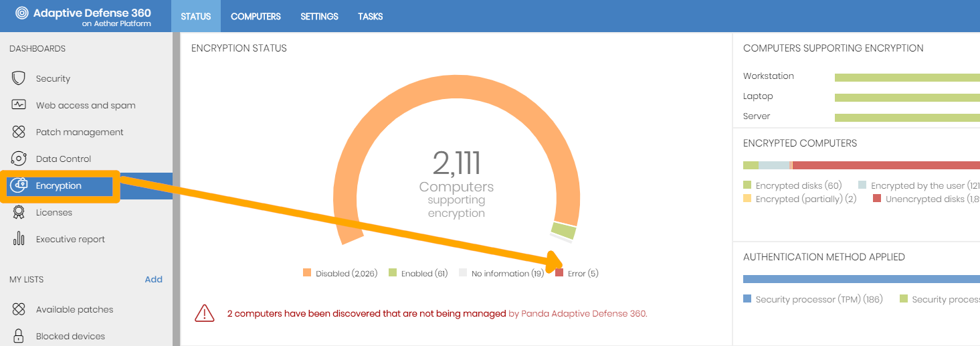Click the Executive report chart icon
Viewport: 980px width, 346px height.
click(19, 239)
